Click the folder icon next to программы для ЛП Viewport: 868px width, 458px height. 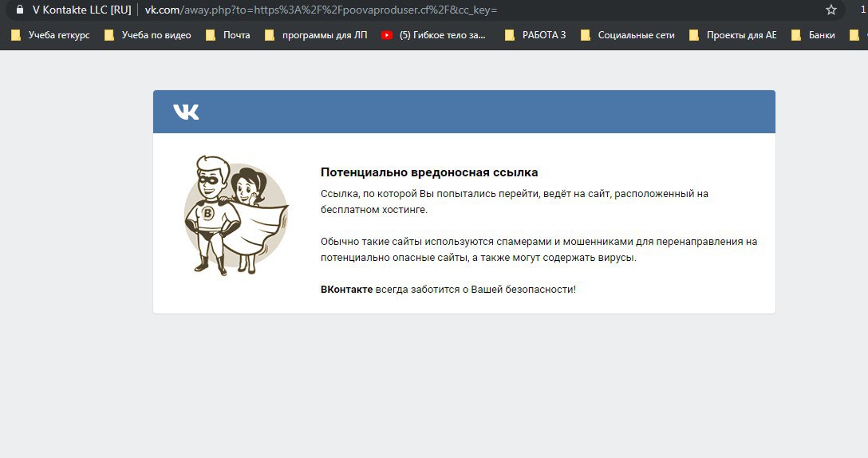pos(270,35)
